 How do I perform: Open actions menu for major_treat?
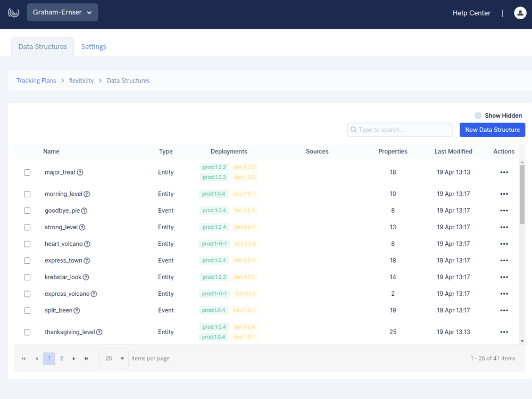click(504, 172)
